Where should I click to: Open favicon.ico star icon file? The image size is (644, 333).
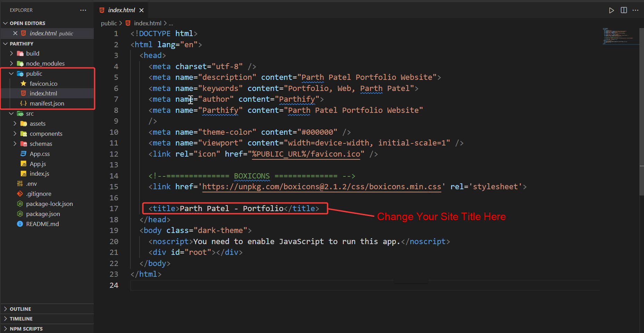click(x=43, y=84)
